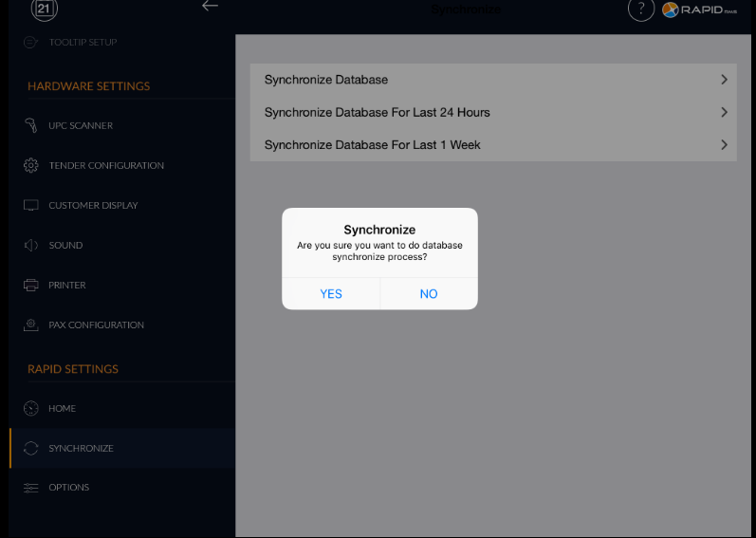The height and width of the screenshot is (538, 756).
Task: Click the Home clock icon
Action: point(30,408)
